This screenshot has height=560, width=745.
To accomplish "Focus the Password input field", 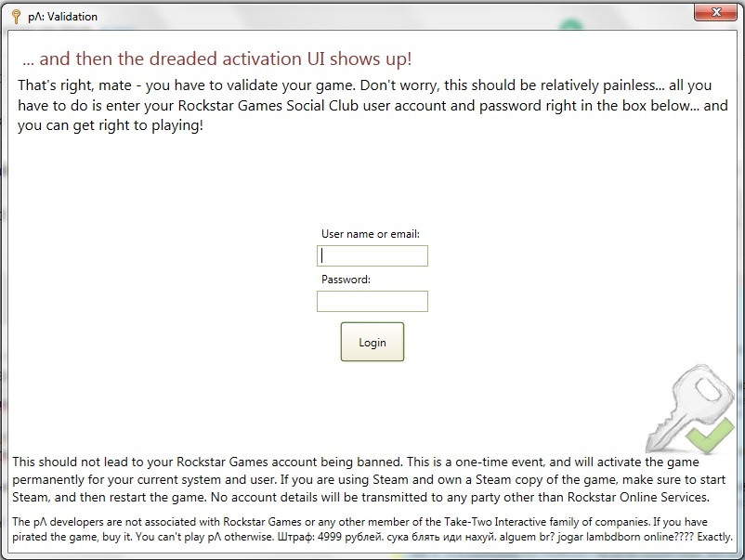I will point(372,301).
